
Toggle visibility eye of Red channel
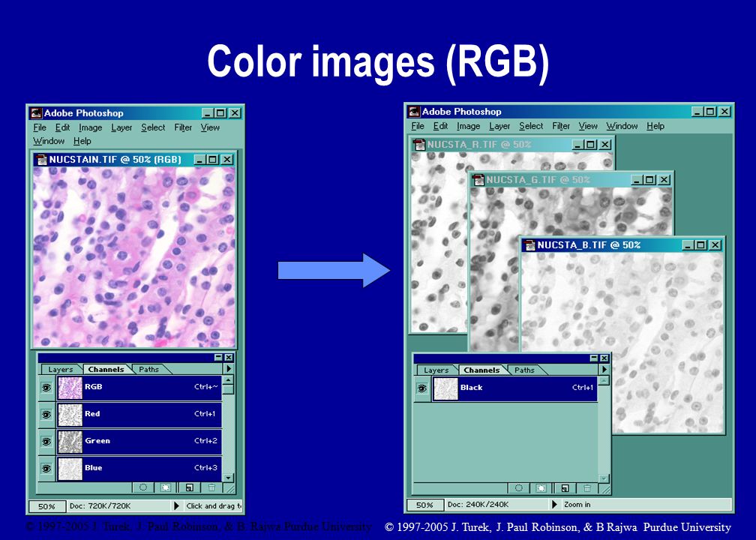click(46, 415)
